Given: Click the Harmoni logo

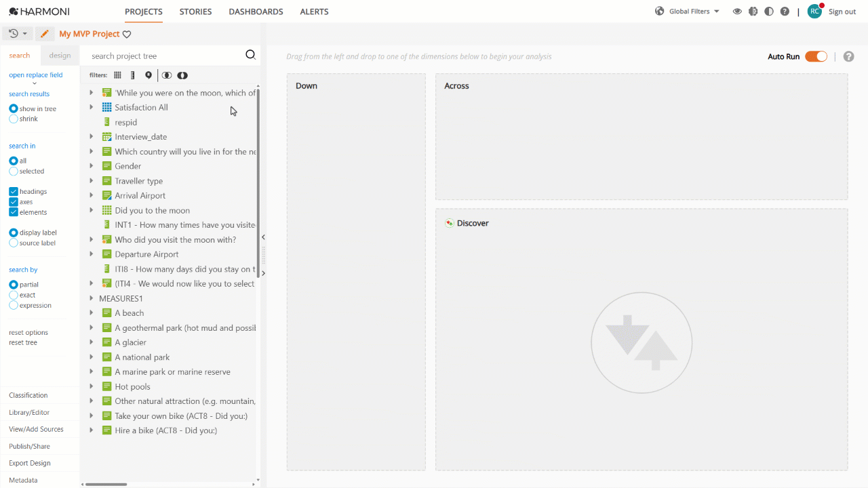Looking at the screenshot, I should click(x=39, y=12).
